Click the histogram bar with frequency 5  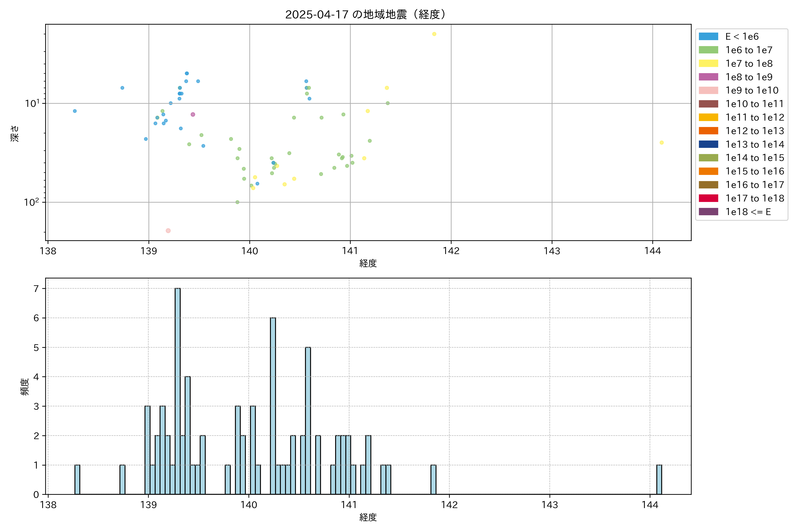[308, 421]
